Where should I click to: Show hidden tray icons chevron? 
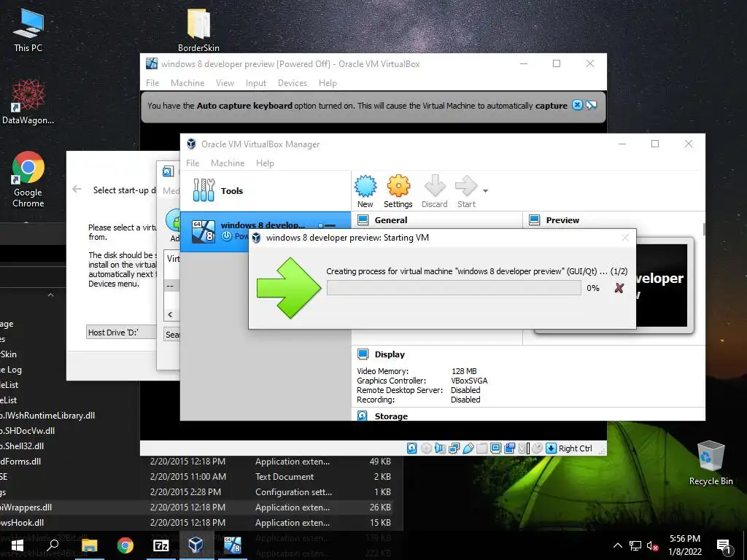(617, 545)
